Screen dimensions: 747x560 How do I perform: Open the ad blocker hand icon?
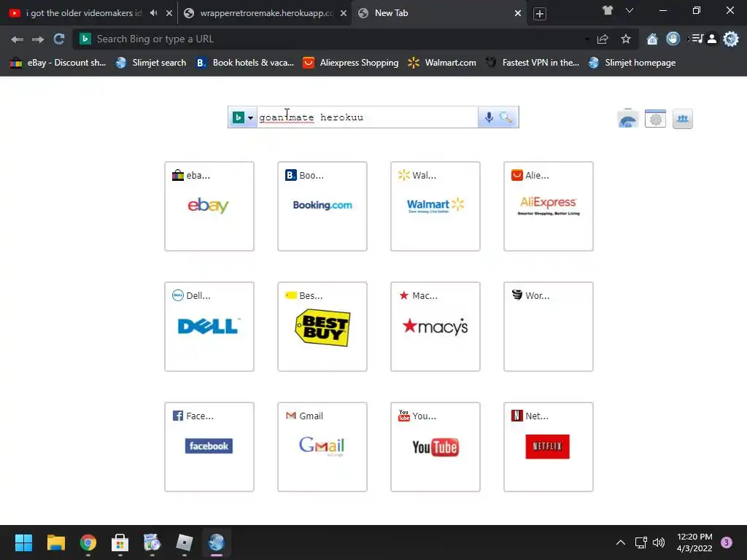673,39
